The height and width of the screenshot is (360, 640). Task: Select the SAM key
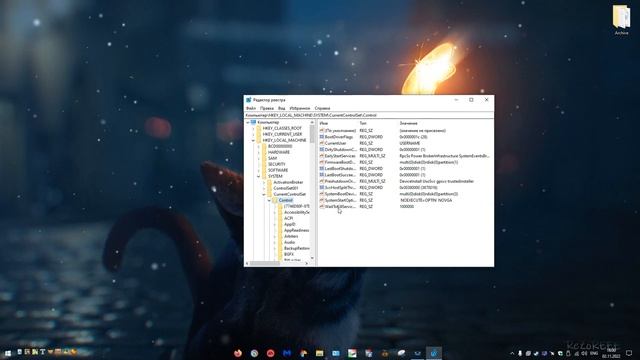272,158
